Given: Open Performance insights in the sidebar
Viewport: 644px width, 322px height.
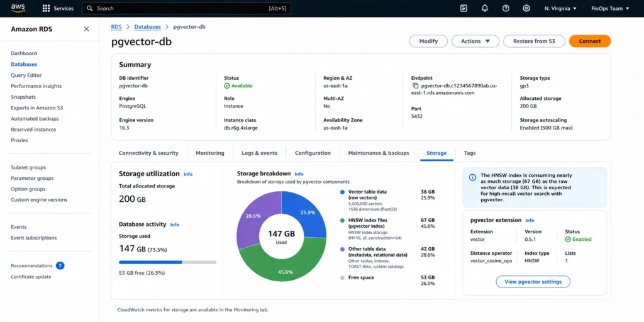Looking at the screenshot, I should 36,86.
